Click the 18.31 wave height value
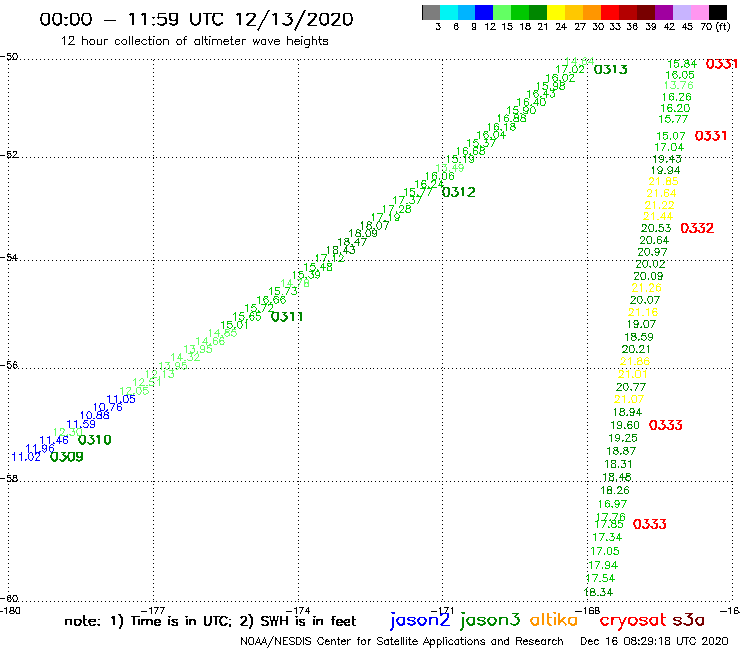The height and width of the screenshot is (650, 740). click(x=618, y=464)
